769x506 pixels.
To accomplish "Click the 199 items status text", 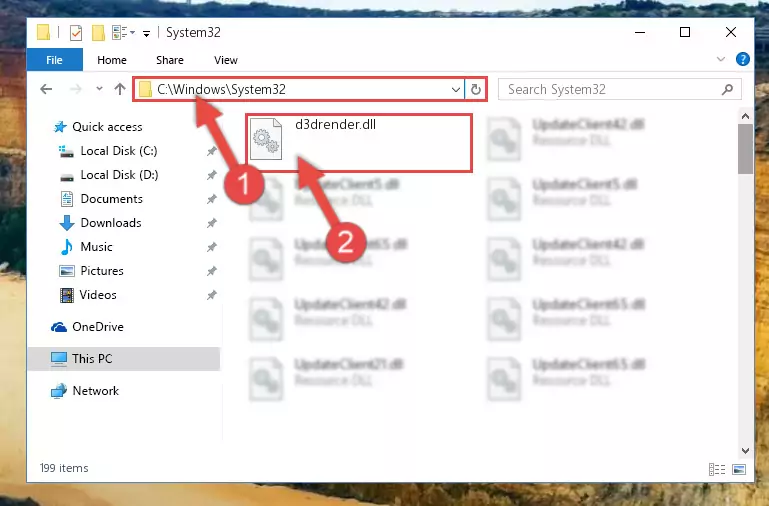I will click(64, 468).
